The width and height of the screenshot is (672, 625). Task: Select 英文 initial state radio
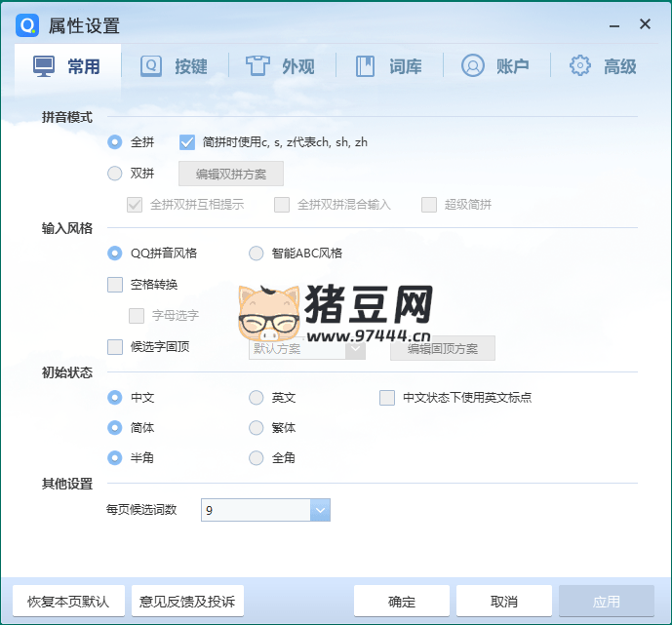256,398
